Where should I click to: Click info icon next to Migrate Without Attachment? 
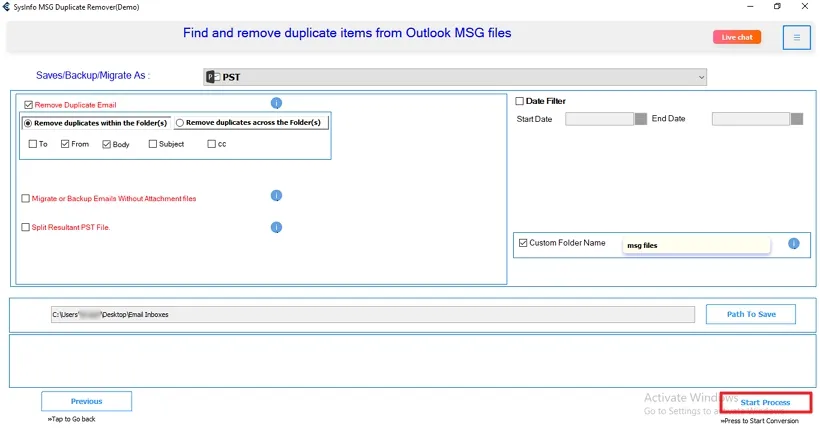click(277, 196)
